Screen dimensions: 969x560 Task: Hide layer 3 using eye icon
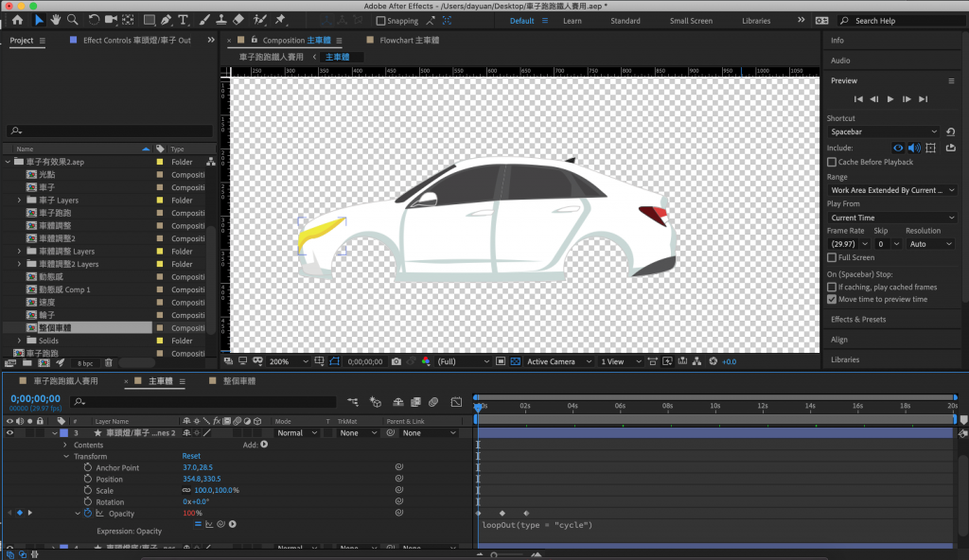(x=10, y=432)
